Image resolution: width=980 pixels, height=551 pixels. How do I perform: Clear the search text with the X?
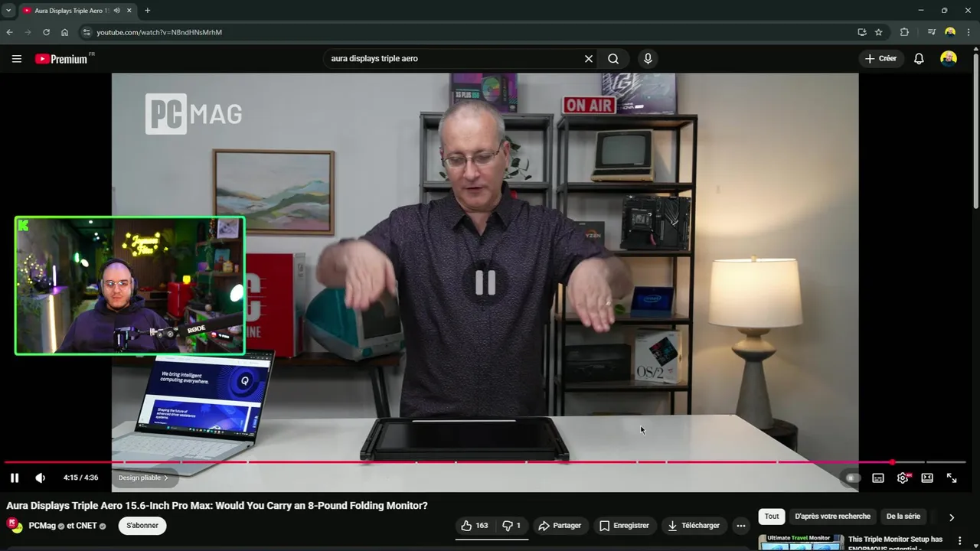point(589,59)
